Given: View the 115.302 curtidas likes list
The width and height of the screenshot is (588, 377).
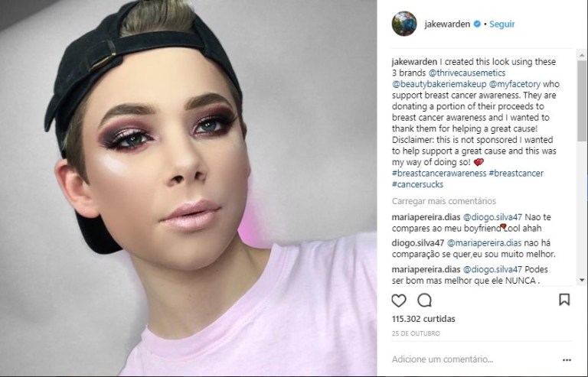Looking at the screenshot, I should tap(423, 319).
